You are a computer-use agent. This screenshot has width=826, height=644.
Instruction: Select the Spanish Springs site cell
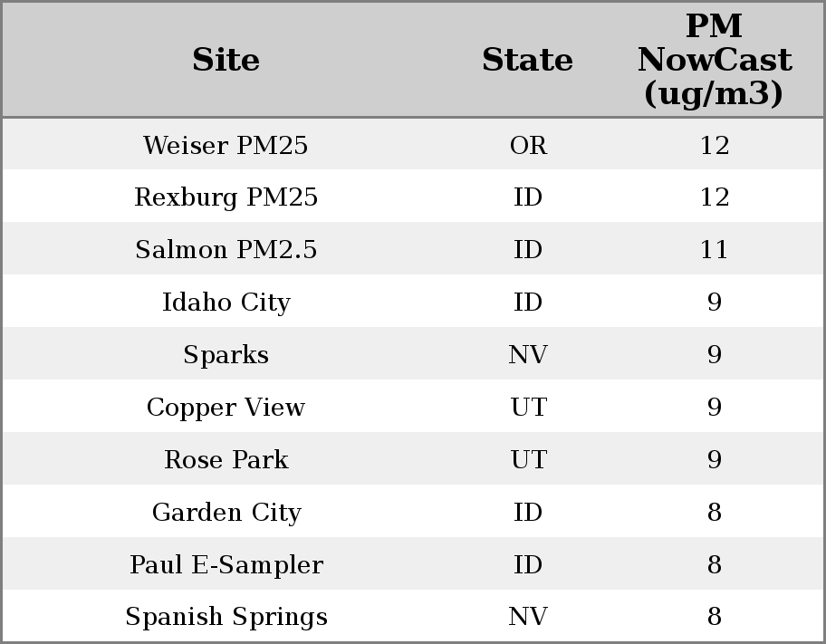point(226,617)
